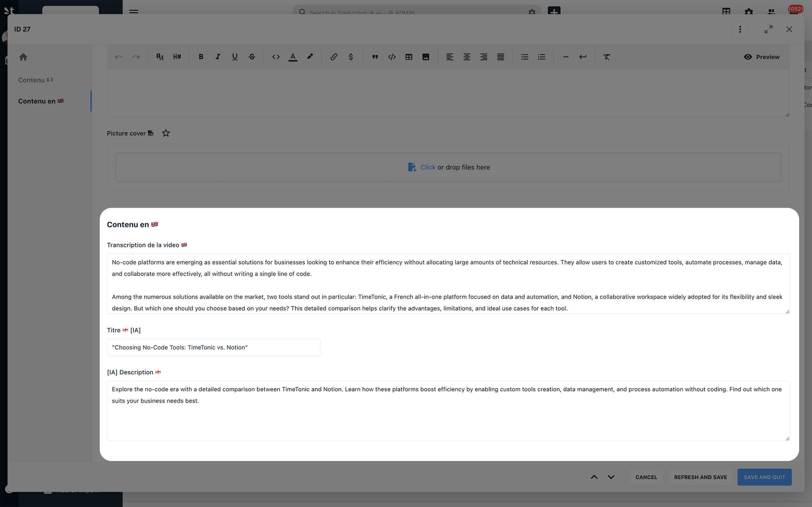Insert a hyperlink using link icon

point(333,57)
